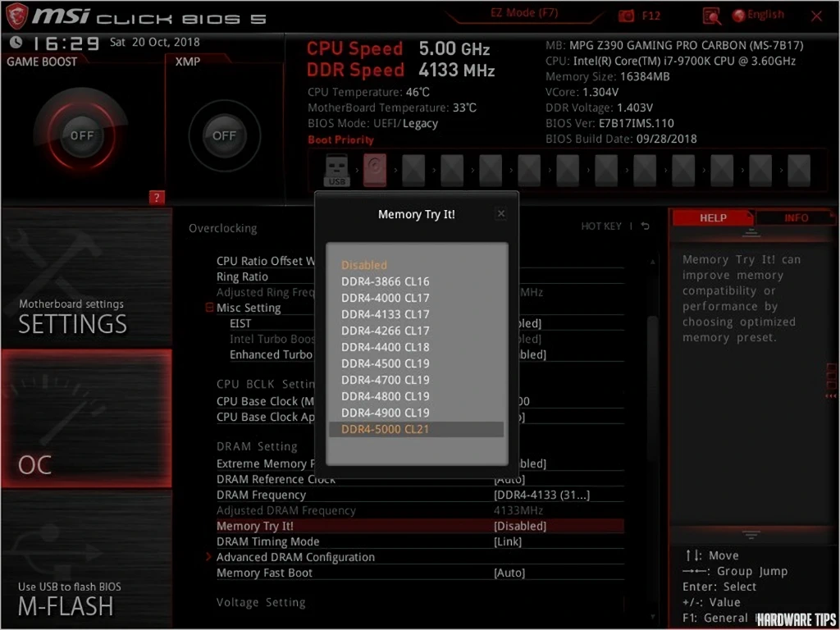This screenshot has height=630, width=840.
Task: Pick the DDR4-5000 CL21 preset
Action: (416, 429)
